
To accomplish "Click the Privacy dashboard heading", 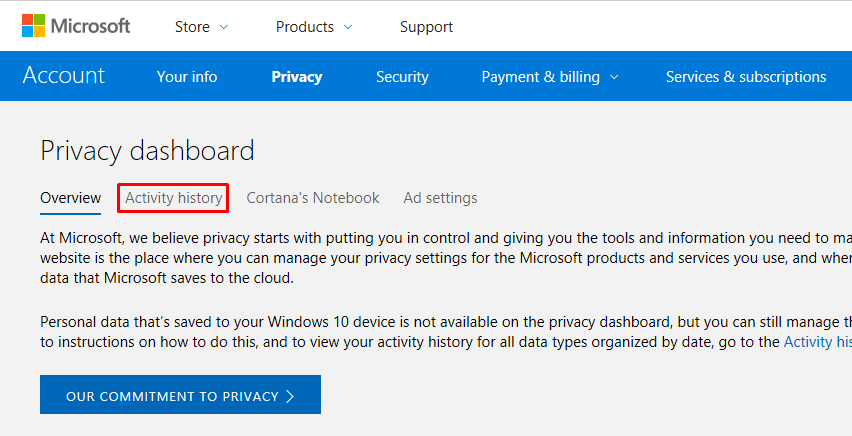I will point(147,151).
